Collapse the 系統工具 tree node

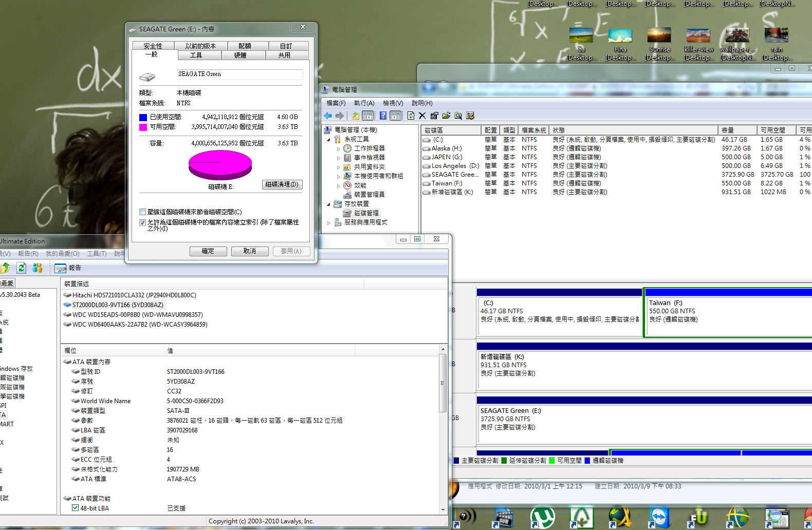(x=329, y=140)
